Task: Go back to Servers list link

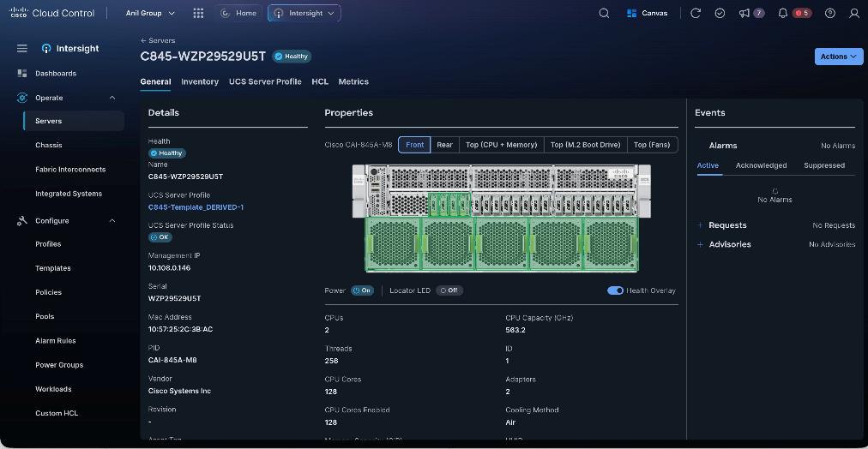Action: [158, 40]
